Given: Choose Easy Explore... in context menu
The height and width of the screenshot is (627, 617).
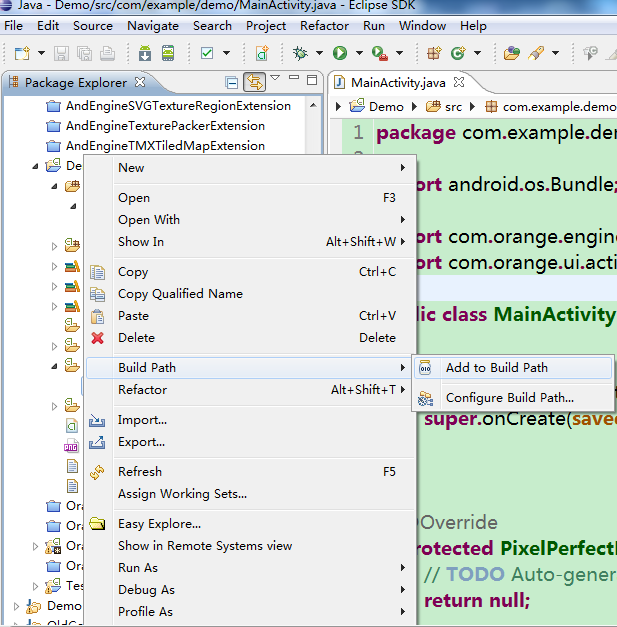Looking at the screenshot, I should pyautogui.click(x=249, y=524).
